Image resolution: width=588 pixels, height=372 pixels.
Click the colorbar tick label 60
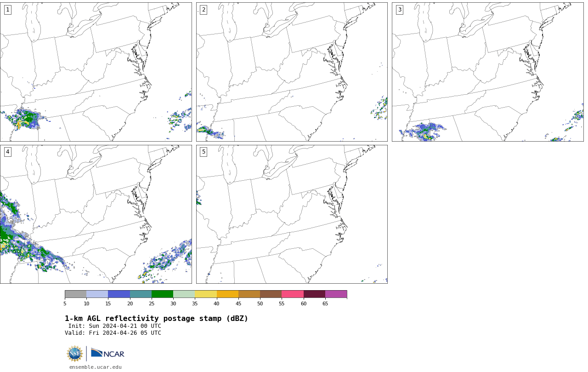pos(304,303)
